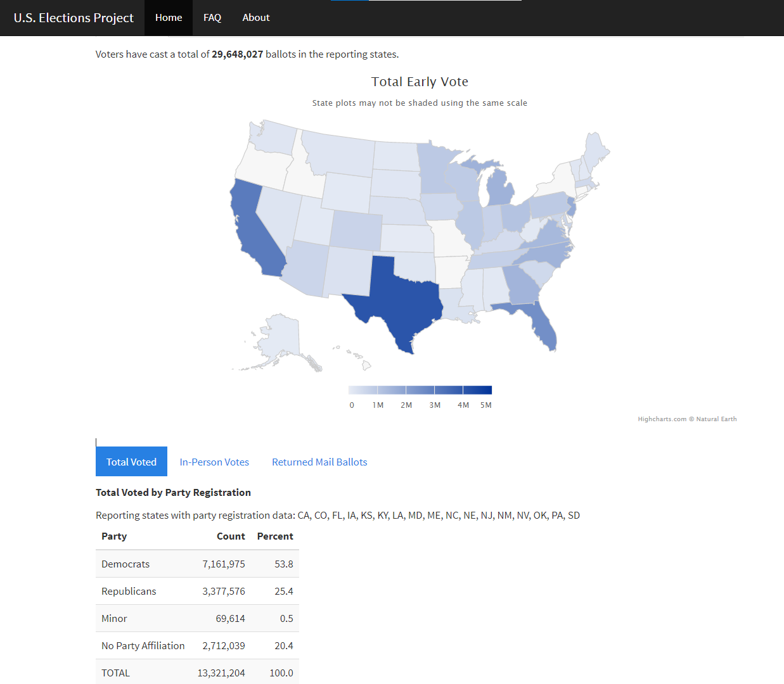784x684 pixels.
Task: Click the Democrats row in party table
Action: 196,564
